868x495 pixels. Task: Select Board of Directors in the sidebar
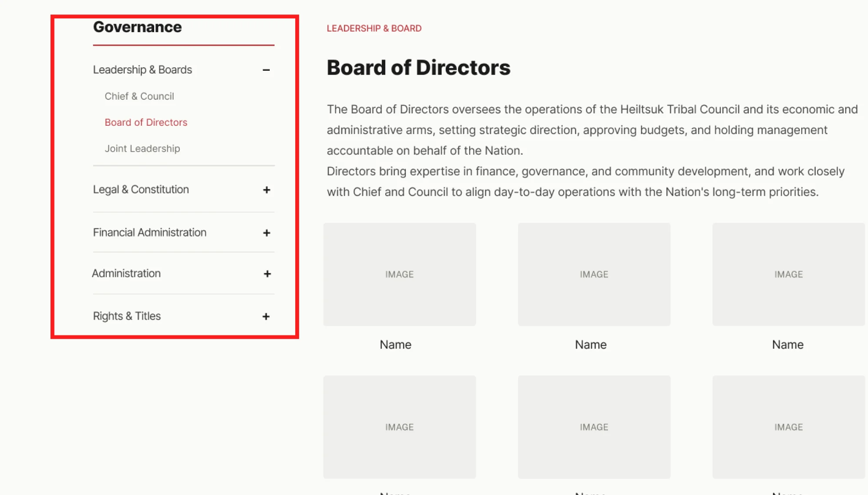(x=146, y=122)
